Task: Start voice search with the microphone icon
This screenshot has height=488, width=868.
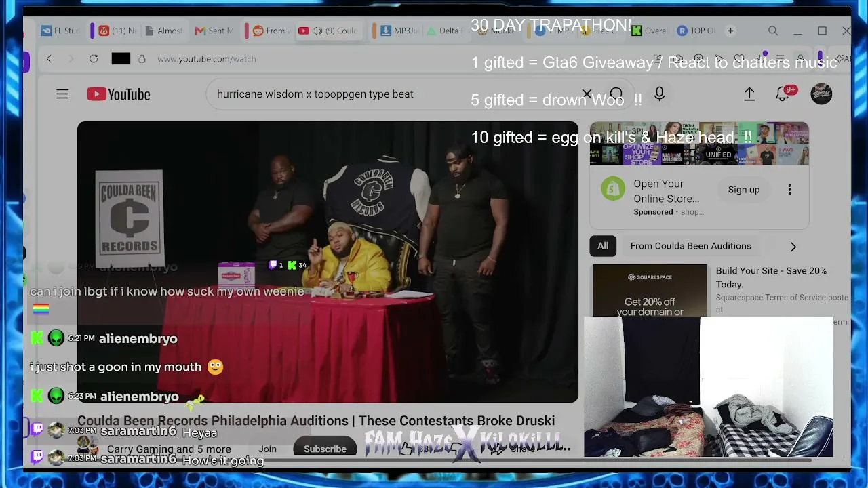Action: tap(659, 94)
